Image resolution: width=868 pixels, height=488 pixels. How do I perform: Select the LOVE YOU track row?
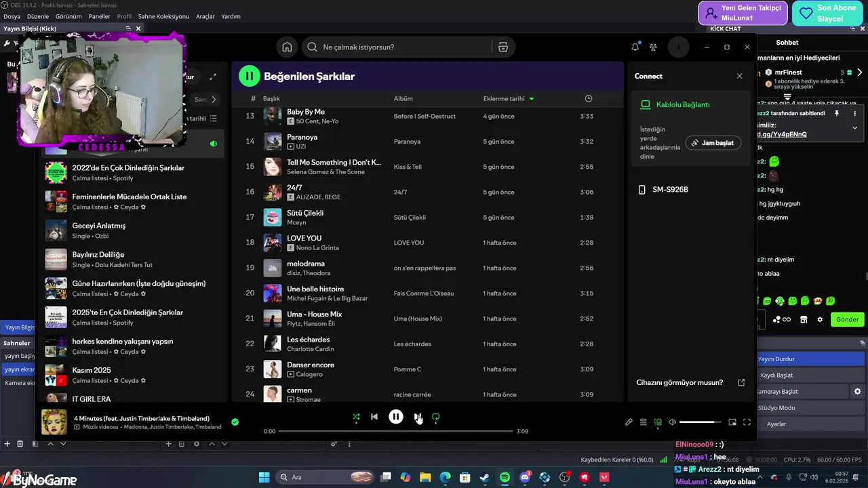click(x=427, y=243)
